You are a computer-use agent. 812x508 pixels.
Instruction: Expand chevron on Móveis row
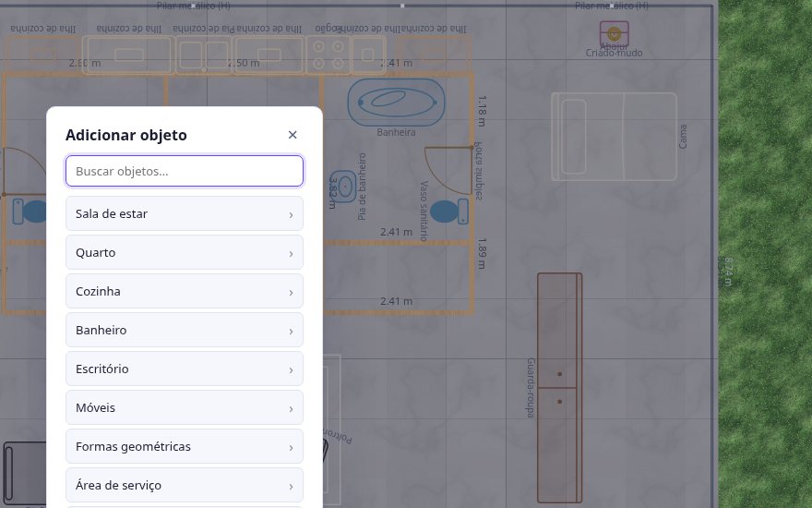[x=291, y=409]
